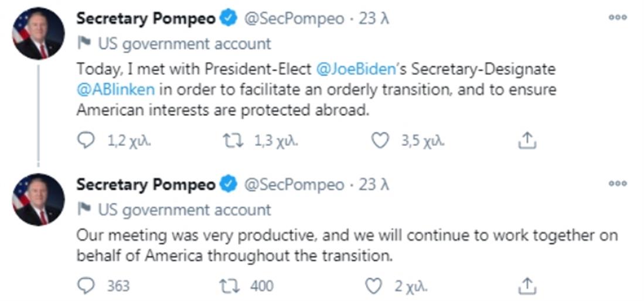Viewport: 644px width, 301px height.
Task: Reply to the 'Our meeting was productive' tweet
Action: point(86,286)
